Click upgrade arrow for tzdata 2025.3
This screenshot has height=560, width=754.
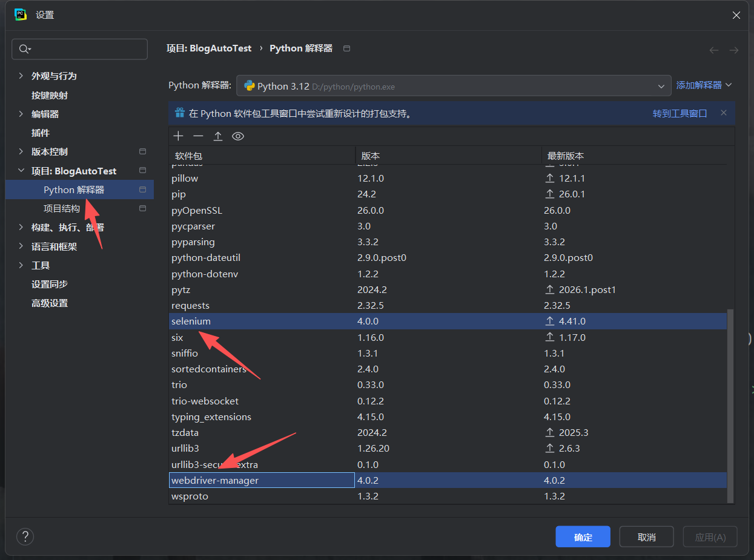(x=550, y=433)
